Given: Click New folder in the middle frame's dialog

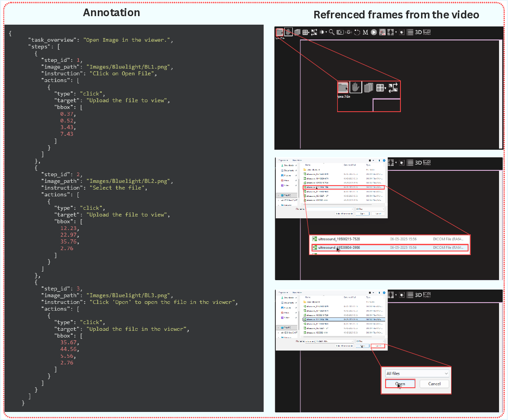Looking at the screenshot, I should pos(297,160).
